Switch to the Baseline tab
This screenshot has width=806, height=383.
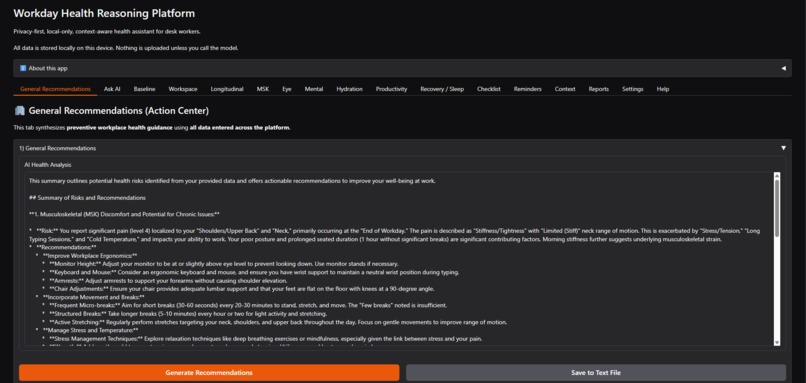click(144, 89)
